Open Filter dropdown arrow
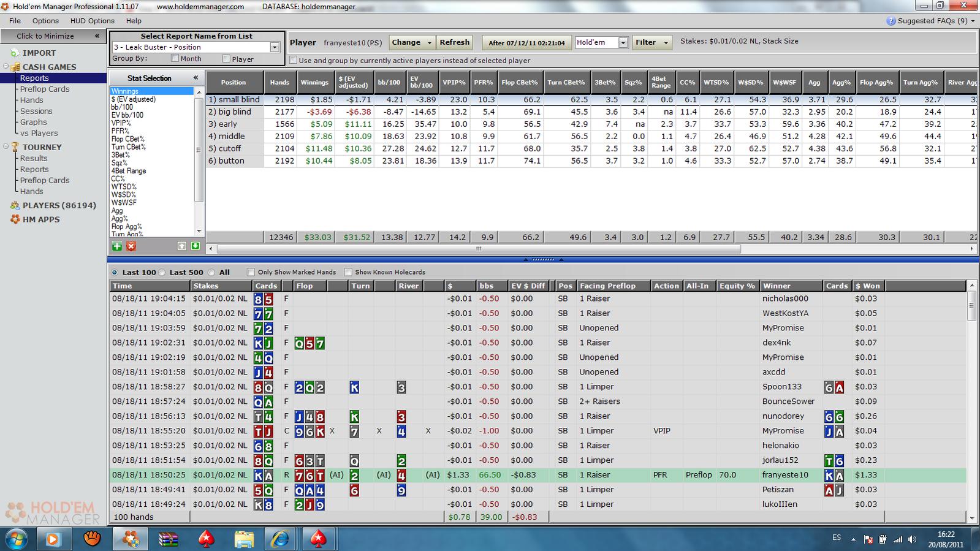This screenshot has width=980, height=551. pos(666,42)
